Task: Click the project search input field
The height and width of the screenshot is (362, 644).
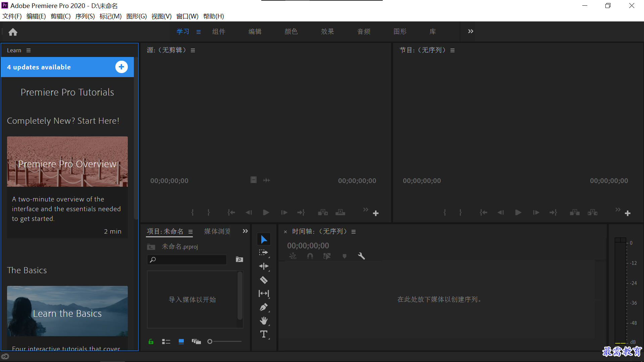Action: 187,259
